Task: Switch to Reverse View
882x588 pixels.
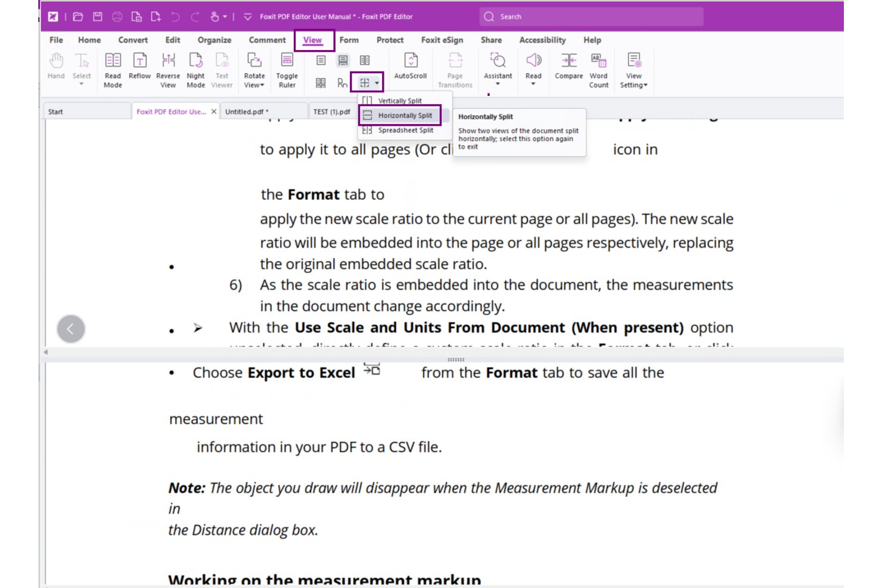Action: pos(168,70)
